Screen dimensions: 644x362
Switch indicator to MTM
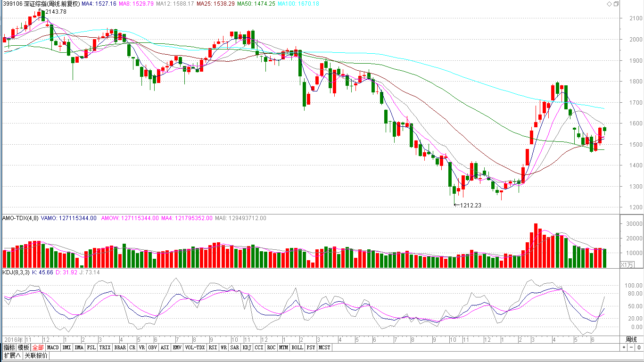(283, 347)
